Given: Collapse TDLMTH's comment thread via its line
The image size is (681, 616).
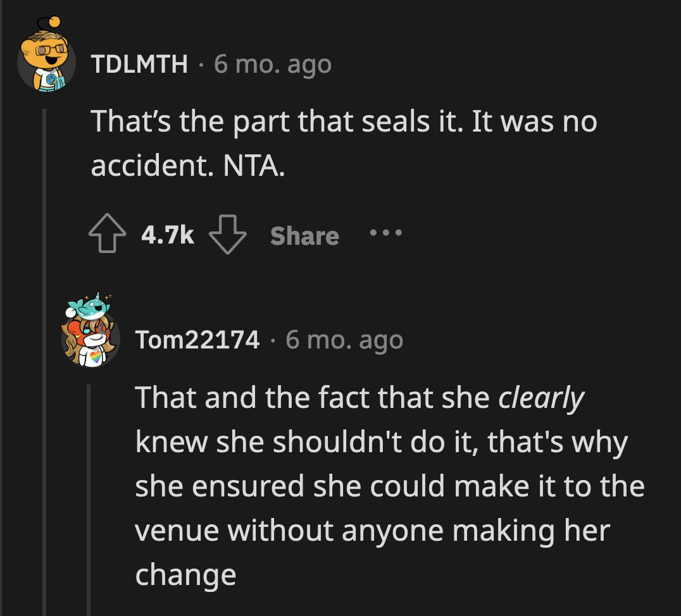Looking at the screenshot, I should [45, 354].
